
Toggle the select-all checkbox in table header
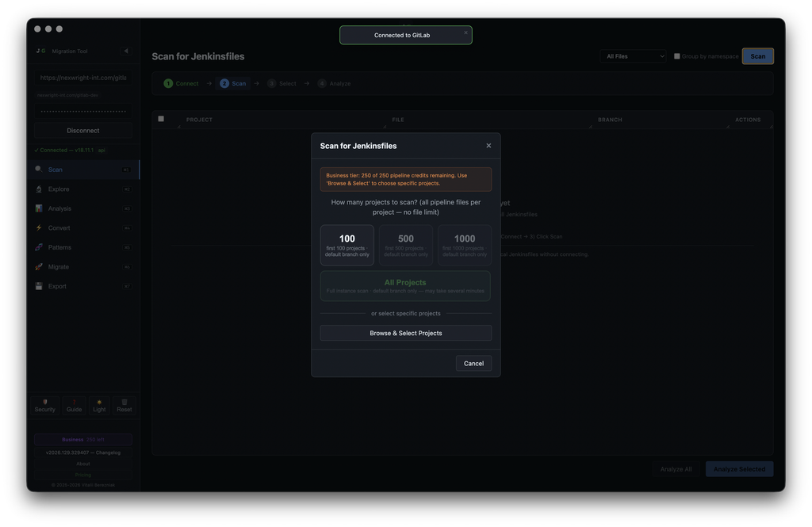pos(161,119)
